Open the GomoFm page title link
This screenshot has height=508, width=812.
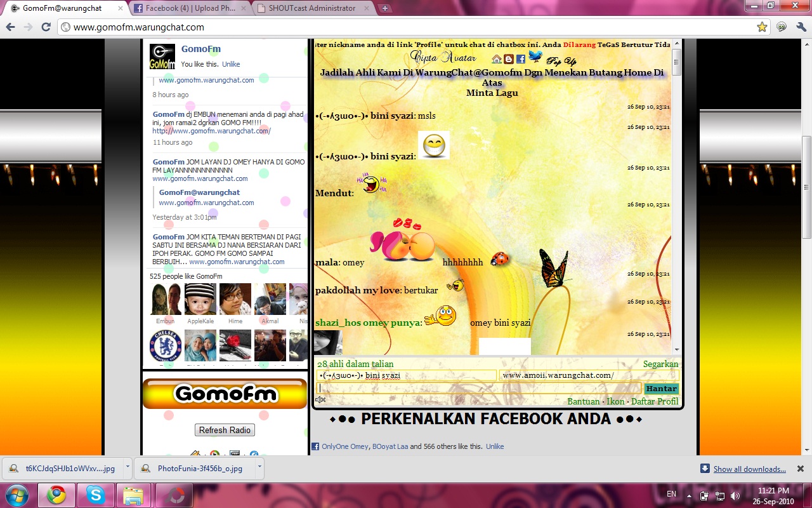point(201,49)
